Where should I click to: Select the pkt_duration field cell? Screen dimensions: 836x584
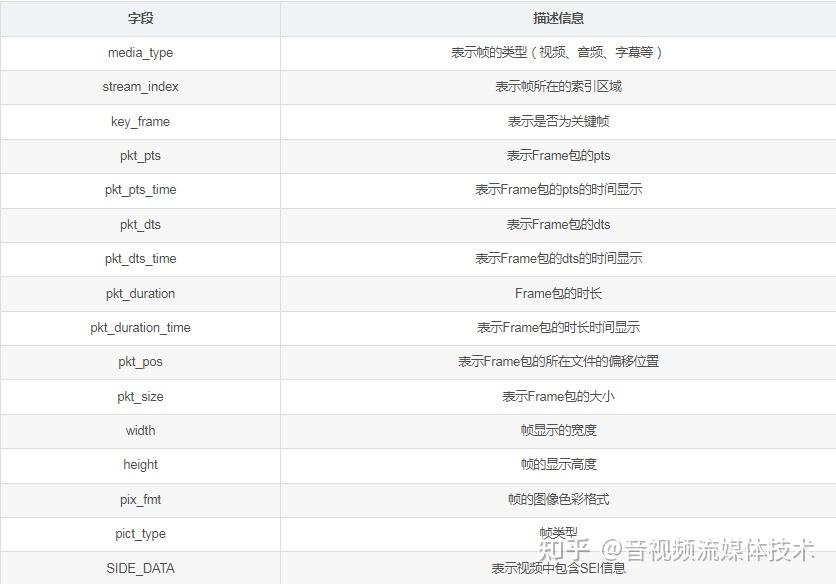click(140, 293)
